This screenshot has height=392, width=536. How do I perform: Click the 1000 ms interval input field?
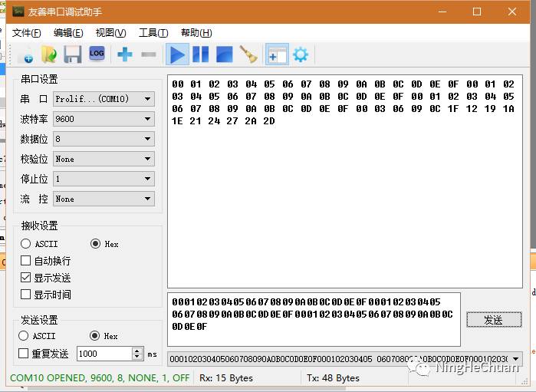tap(104, 354)
